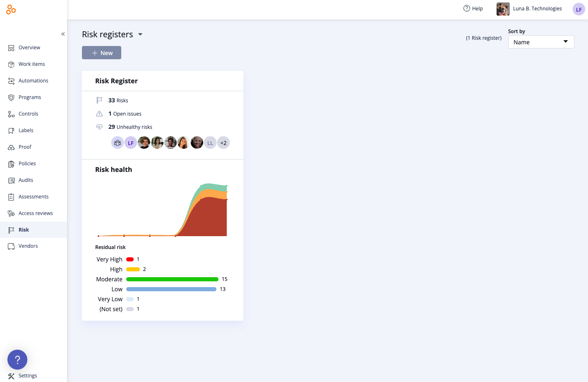Screen dimensions: 588x382
Task: Open the Programs shield icon
Action: (11, 97)
